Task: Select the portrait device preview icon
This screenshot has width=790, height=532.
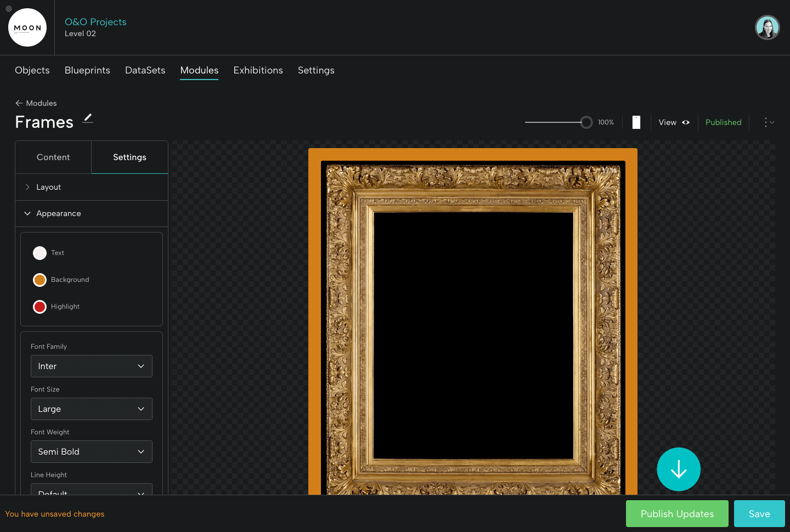Action: point(636,122)
